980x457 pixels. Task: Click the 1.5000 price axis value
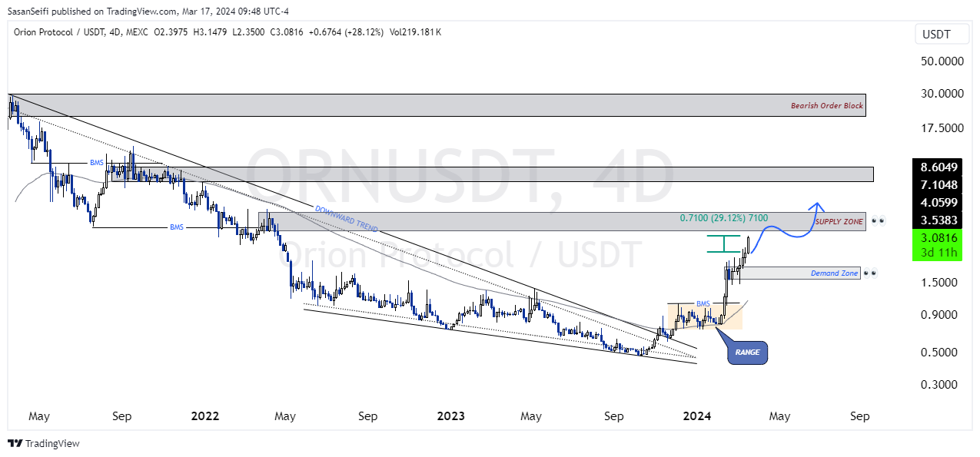(938, 282)
